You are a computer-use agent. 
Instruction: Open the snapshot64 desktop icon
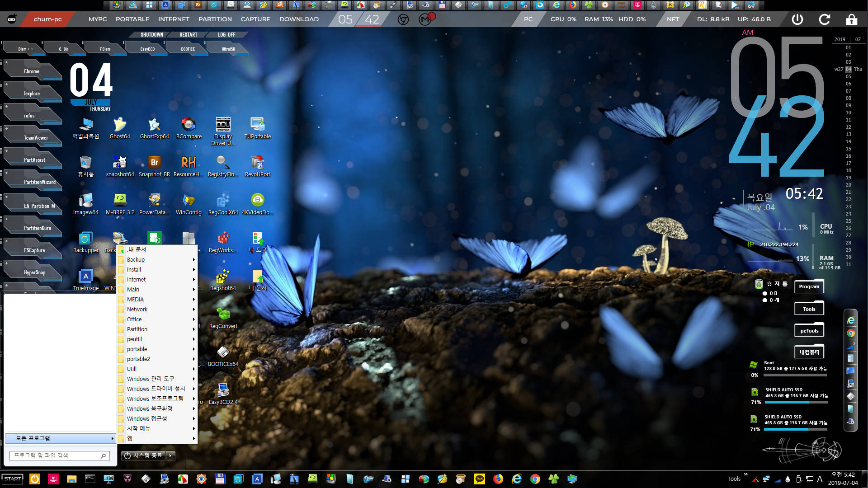click(120, 166)
